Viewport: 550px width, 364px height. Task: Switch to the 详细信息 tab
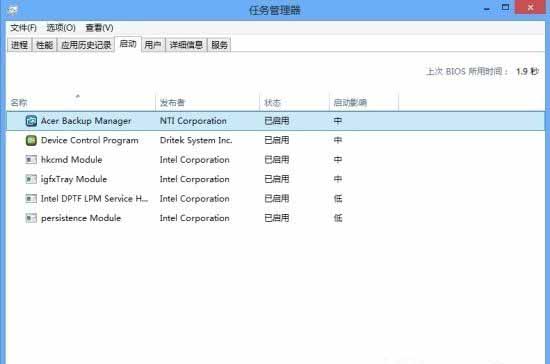[186, 45]
